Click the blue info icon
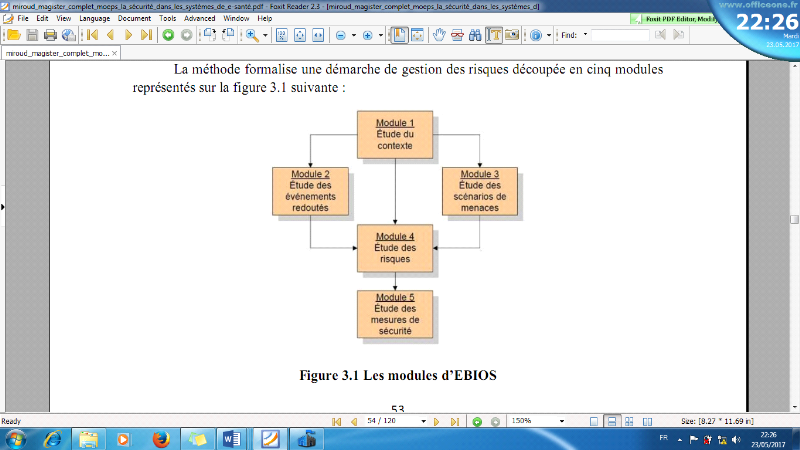 point(536,35)
